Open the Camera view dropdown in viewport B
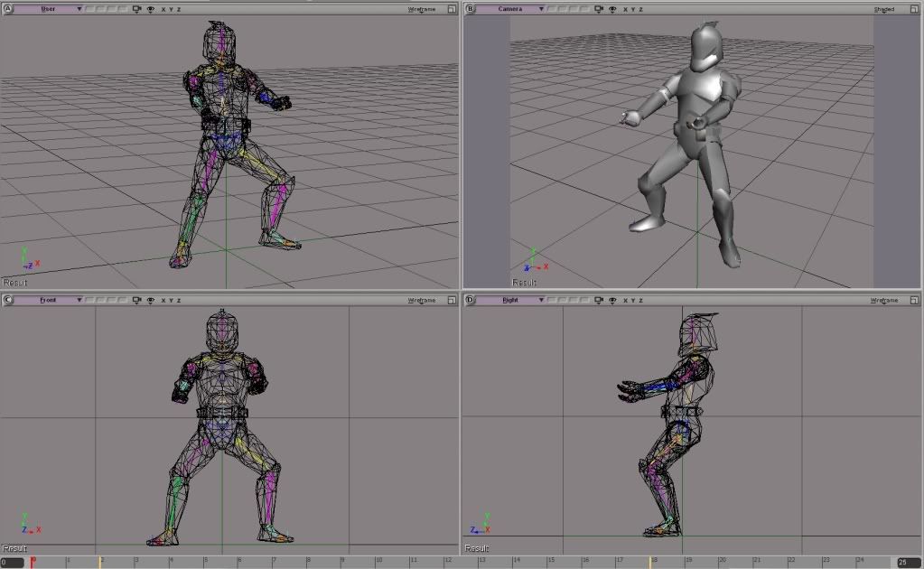Screen dimensions: 924x569 [510, 9]
